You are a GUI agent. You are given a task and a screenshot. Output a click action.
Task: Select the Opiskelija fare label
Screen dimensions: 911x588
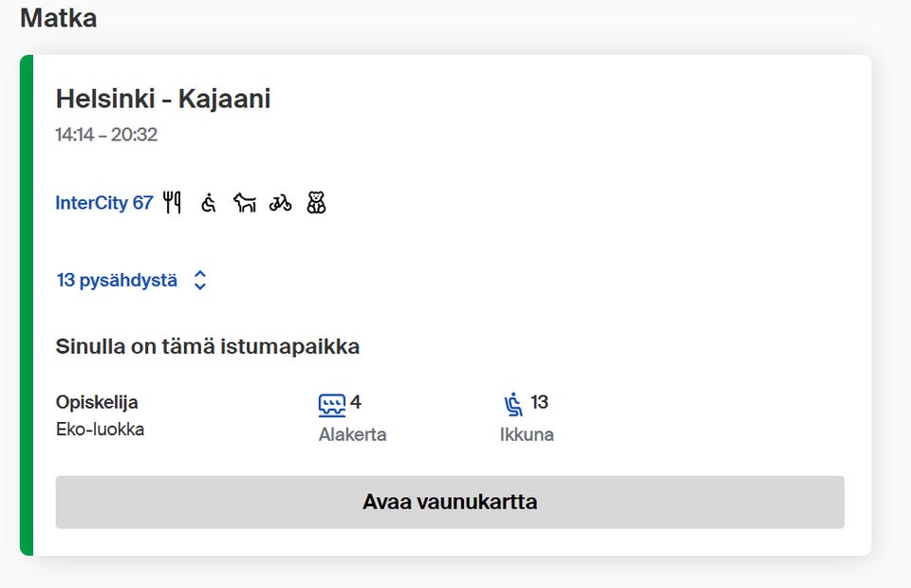[x=97, y=401]
